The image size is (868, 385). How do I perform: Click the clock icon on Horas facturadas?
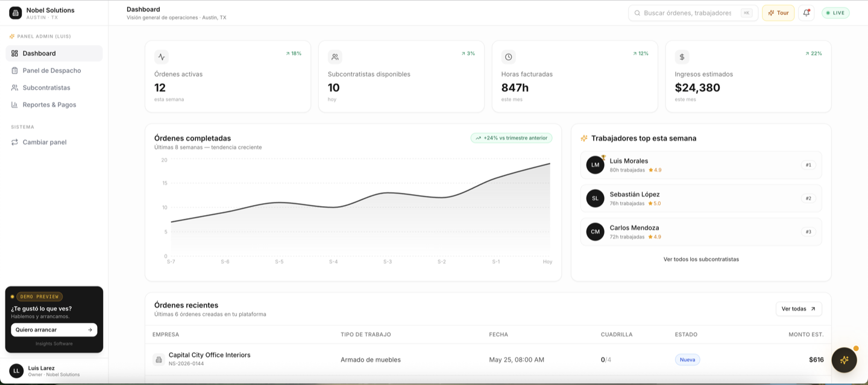tap(509, 57)
